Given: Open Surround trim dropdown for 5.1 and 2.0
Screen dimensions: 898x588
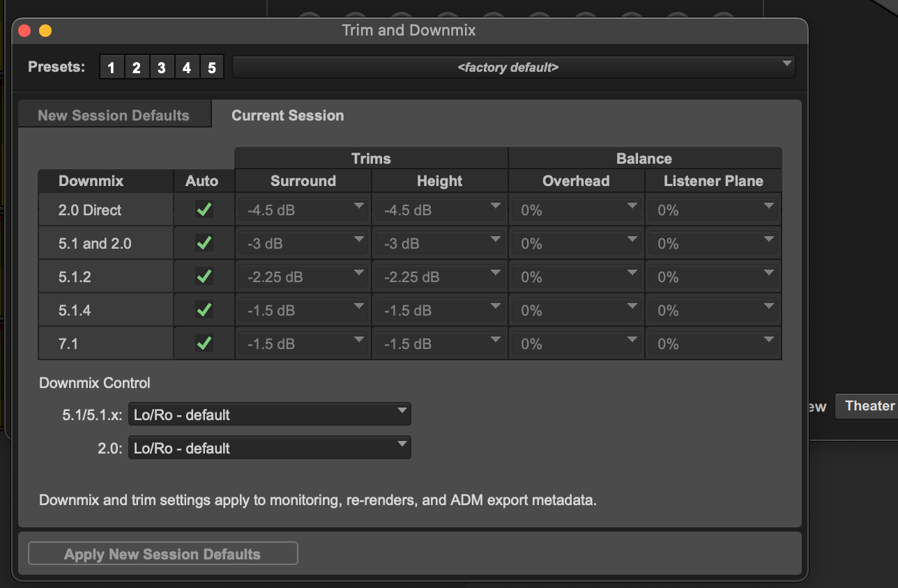Looking at the screenshot, I should coord(303,243).
